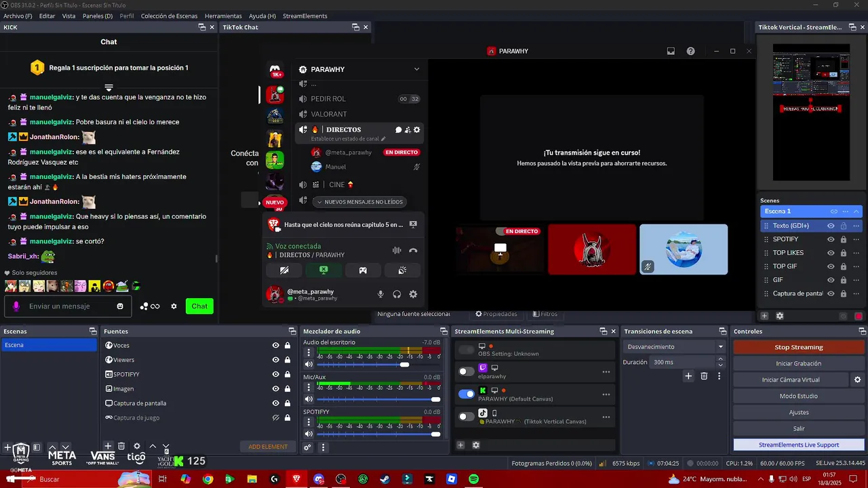
Task: Open Kick chat settings gear
Action: pyautogui.click(x=174, y=306)
